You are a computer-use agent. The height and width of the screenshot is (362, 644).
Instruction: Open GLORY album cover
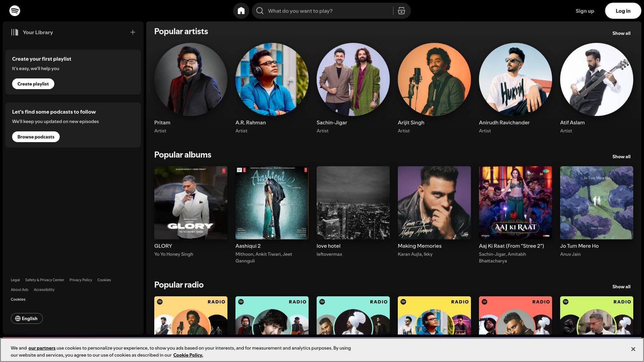click(191, 203)
